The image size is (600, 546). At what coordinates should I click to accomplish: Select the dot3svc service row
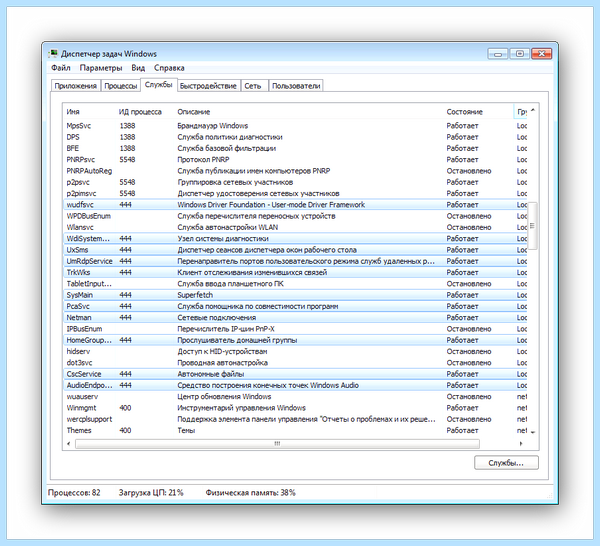click(x=295, y=363)
